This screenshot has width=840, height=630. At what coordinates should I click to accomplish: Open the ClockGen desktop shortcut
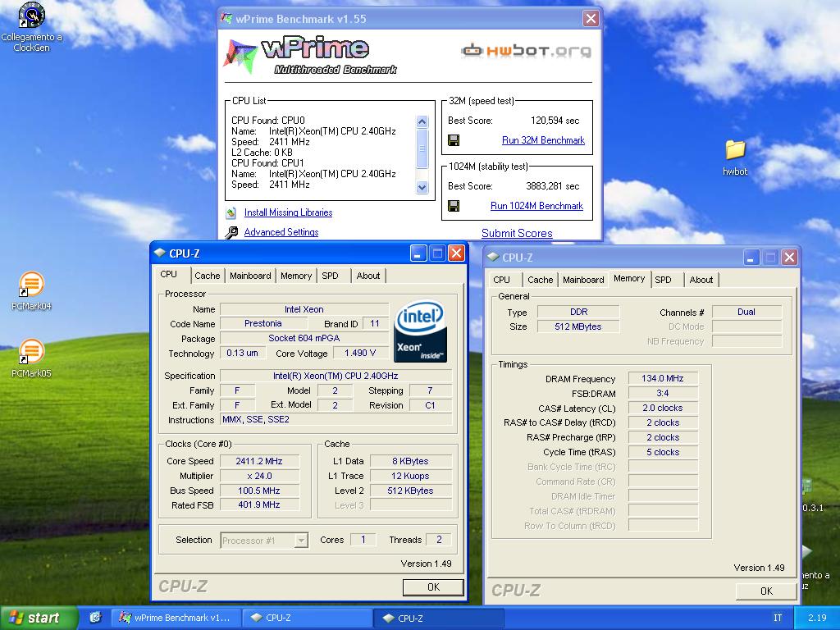click(x=32, y=27)
